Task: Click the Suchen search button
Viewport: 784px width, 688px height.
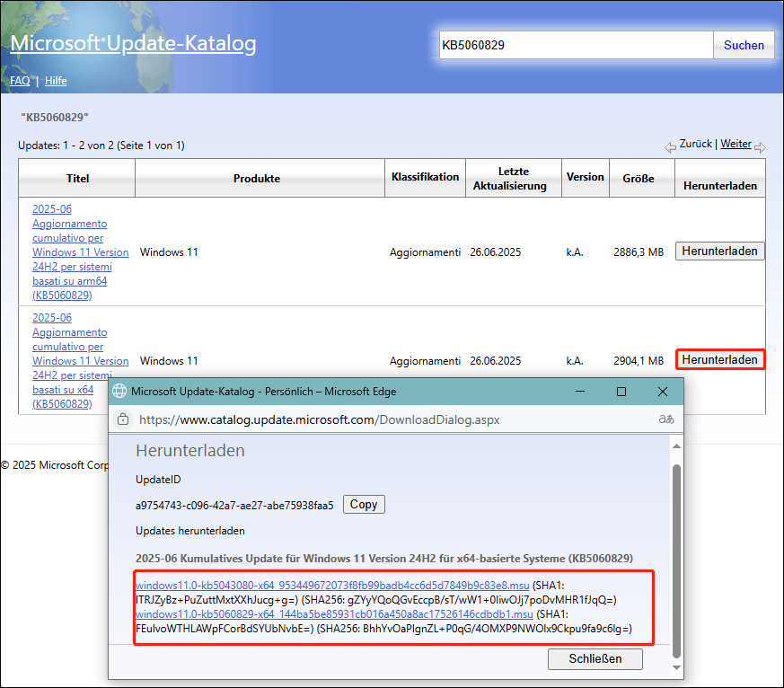Action: pos(744,45)
